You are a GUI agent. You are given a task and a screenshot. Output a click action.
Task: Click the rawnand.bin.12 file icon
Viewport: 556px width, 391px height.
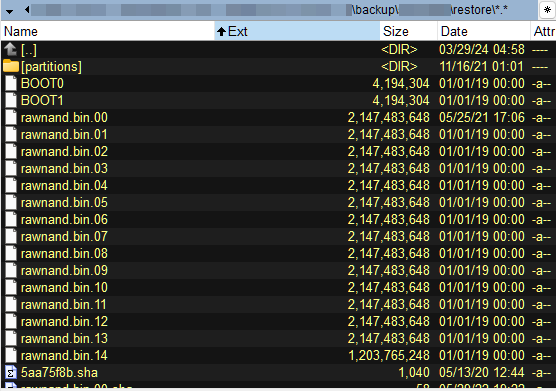tap(11, 322)
